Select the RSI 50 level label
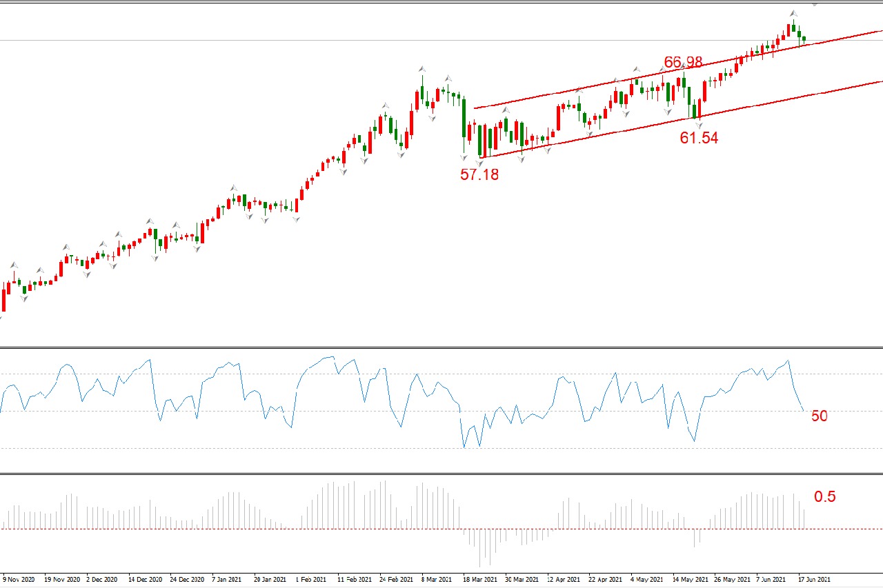Viewport: 883px width, 588px height. 819,416
